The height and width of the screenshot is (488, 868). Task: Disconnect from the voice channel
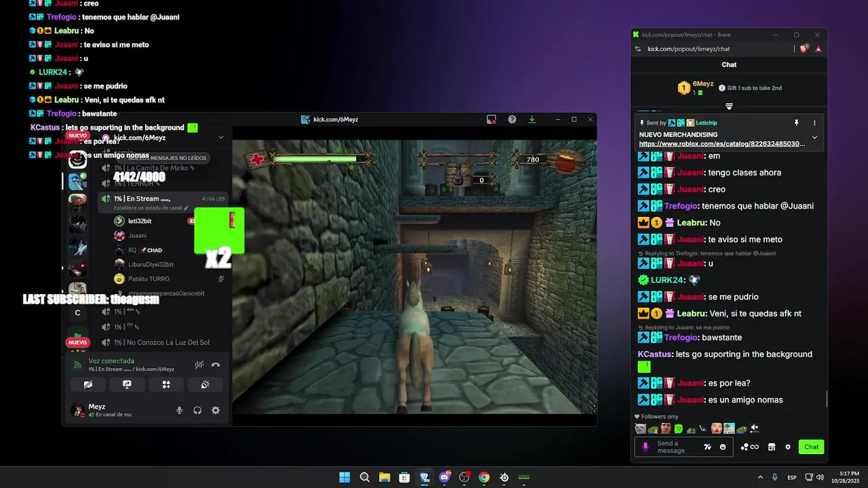point(216,365)
